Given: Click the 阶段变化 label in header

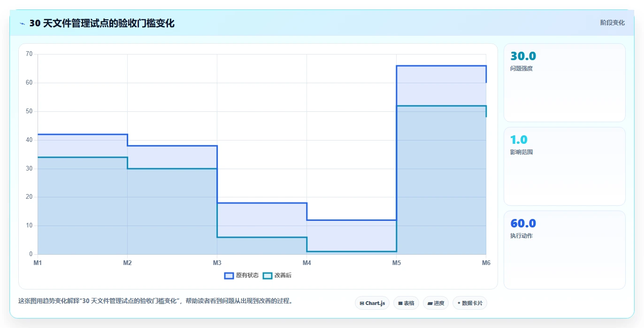Looking at the screenshot, I should 612,23.
